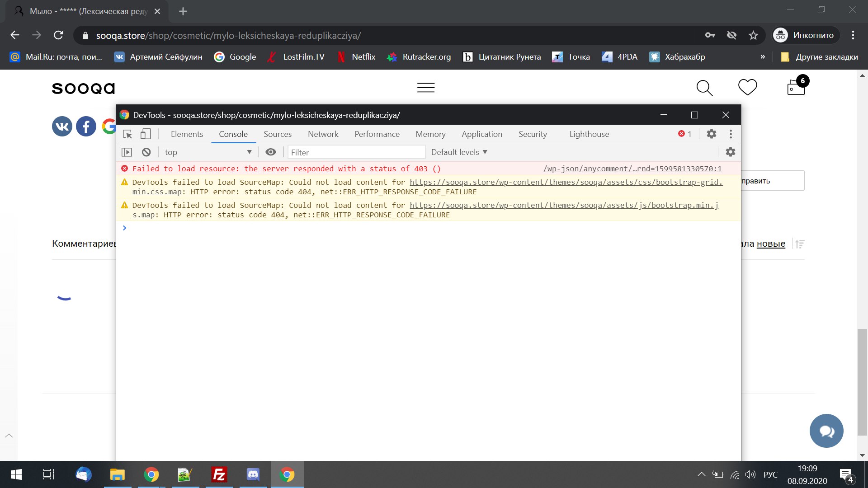Show more hidden bookmarks chevron
868x488 pixels.
pos(763,57)
